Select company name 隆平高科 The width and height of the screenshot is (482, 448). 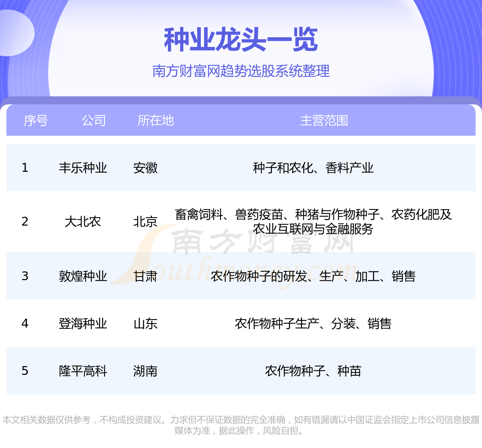coord(83,371)
